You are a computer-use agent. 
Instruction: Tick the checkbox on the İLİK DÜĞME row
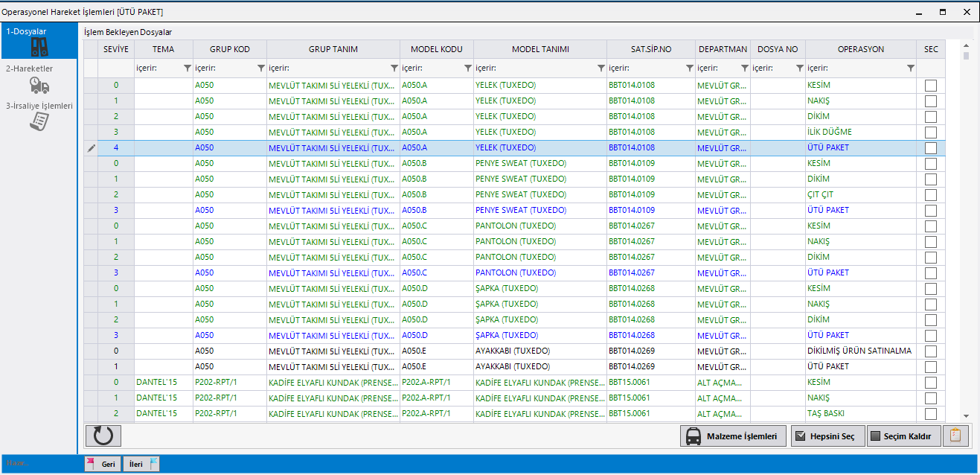pos(930,133)
